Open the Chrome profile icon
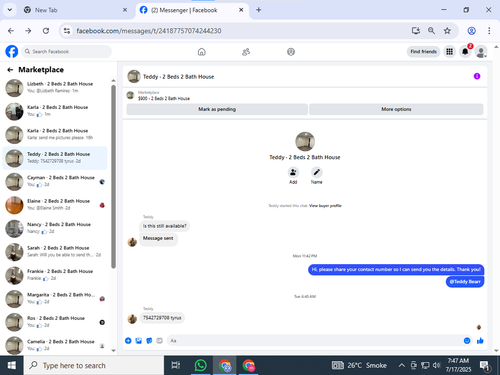Screen dimensions: 500x375 (x=471, y=31)
